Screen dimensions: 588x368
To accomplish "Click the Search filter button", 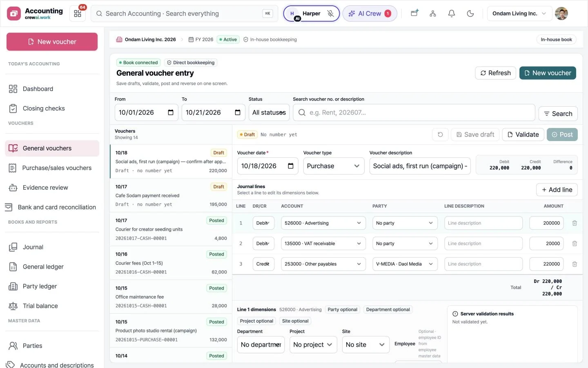I will point(558,114).
